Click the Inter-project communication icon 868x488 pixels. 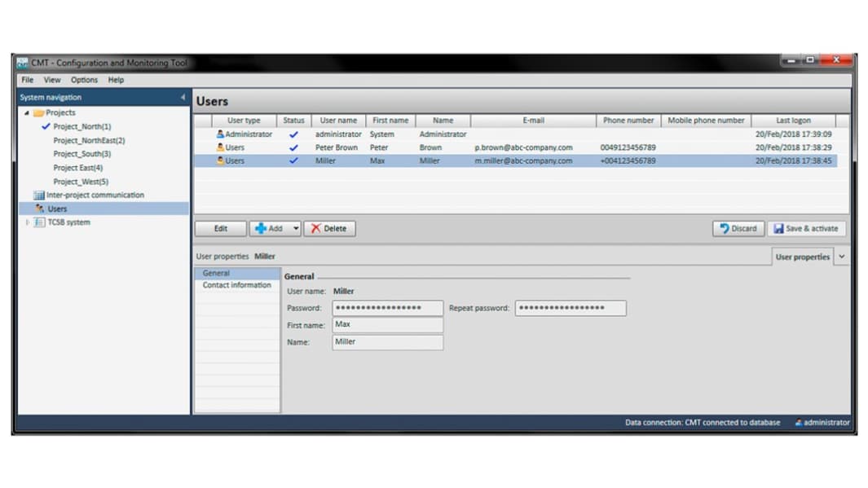tap(39, 196)
